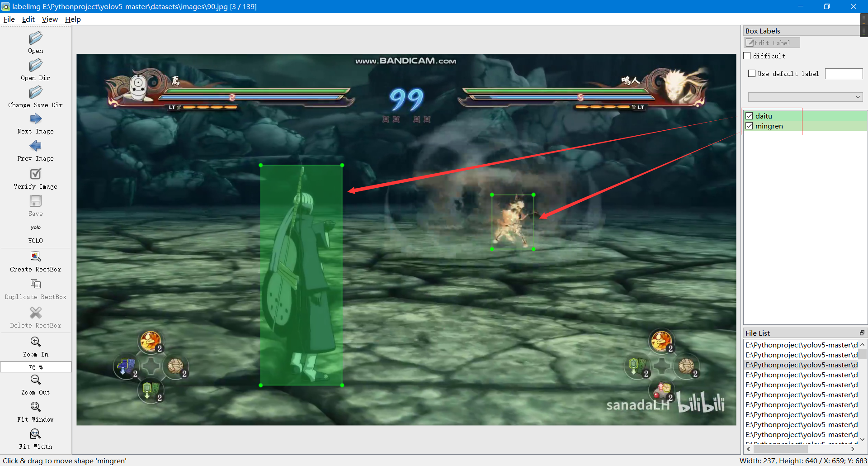Toggle the Use default label checkbox
868x466 pixels.
pos(752,74)
